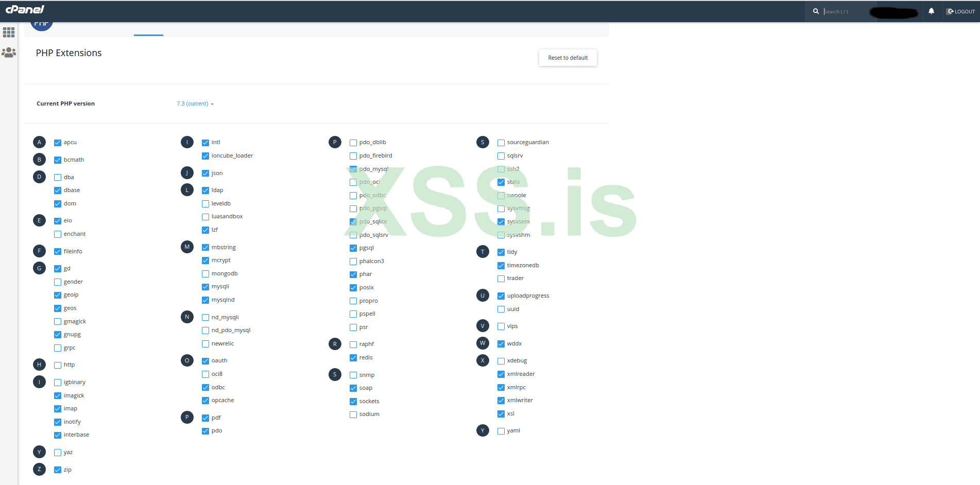Enable the grpc extension
This screenshot has height=485, width=980.
(58, 348)
